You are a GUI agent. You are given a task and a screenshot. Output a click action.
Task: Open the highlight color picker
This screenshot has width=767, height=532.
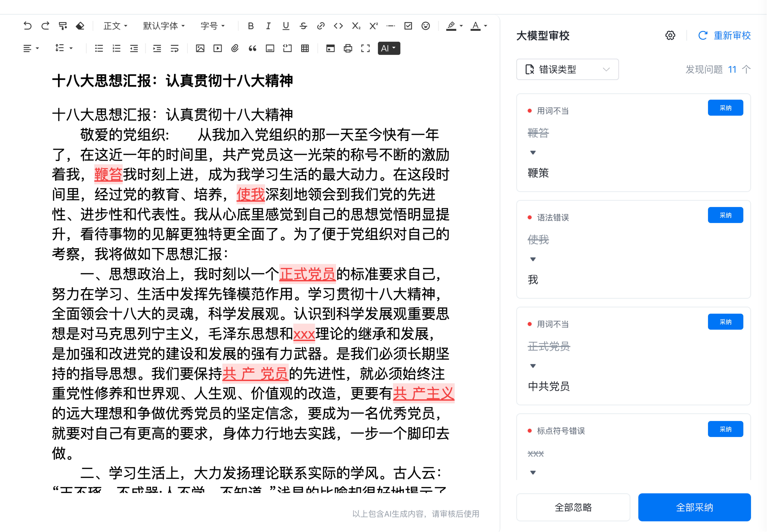click(454, 26)
